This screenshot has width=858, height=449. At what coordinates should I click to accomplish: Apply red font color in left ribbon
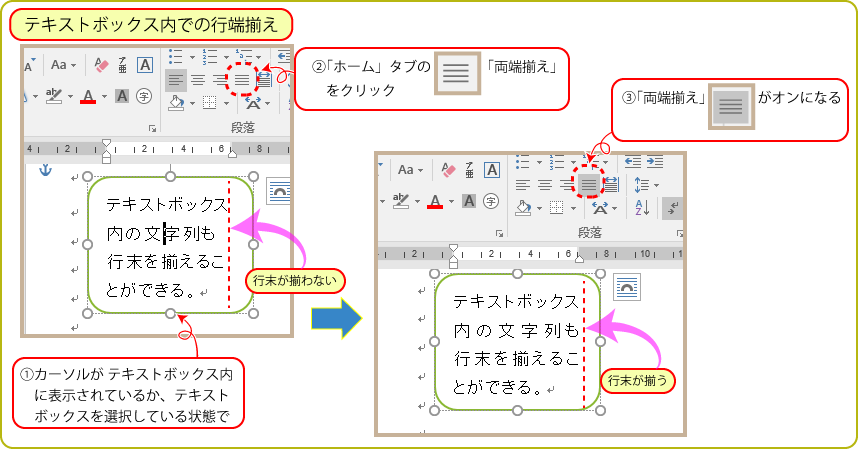pos(88,97)
